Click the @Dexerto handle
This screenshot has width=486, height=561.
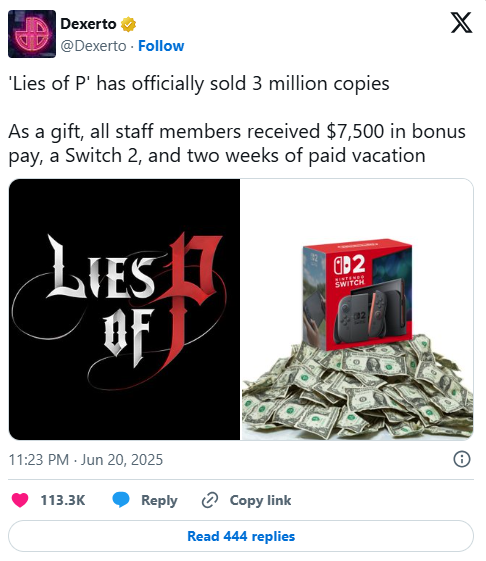coord(93,46)
